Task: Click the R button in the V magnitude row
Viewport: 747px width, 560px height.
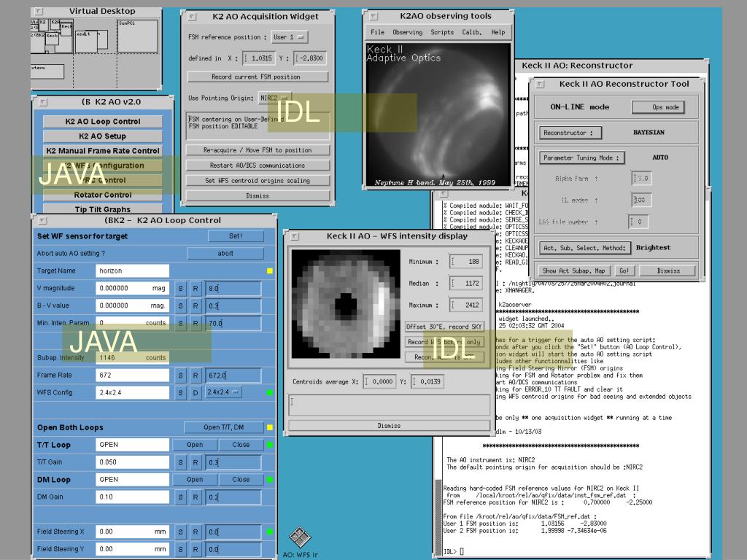Action: (x=196, y=288)
